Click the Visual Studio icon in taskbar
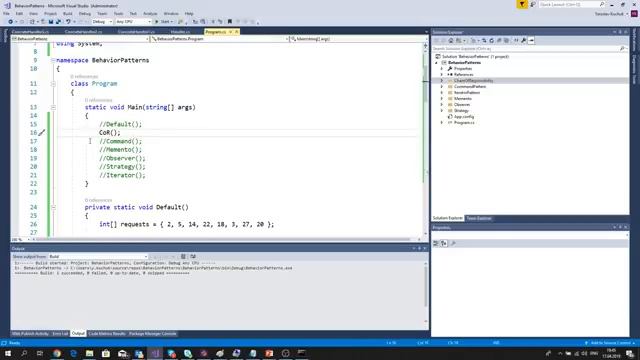The width and height of the screenshot is (640, 360). [155, 353]
